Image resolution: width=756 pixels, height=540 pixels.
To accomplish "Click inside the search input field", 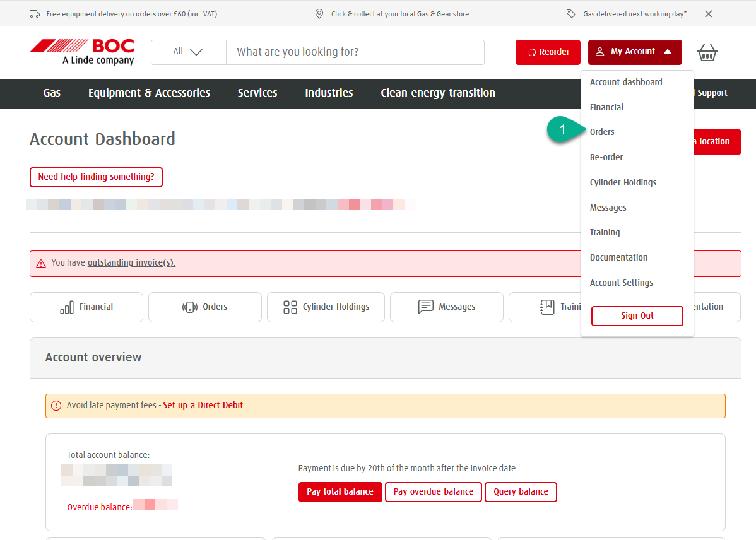I will pos(355,52).
